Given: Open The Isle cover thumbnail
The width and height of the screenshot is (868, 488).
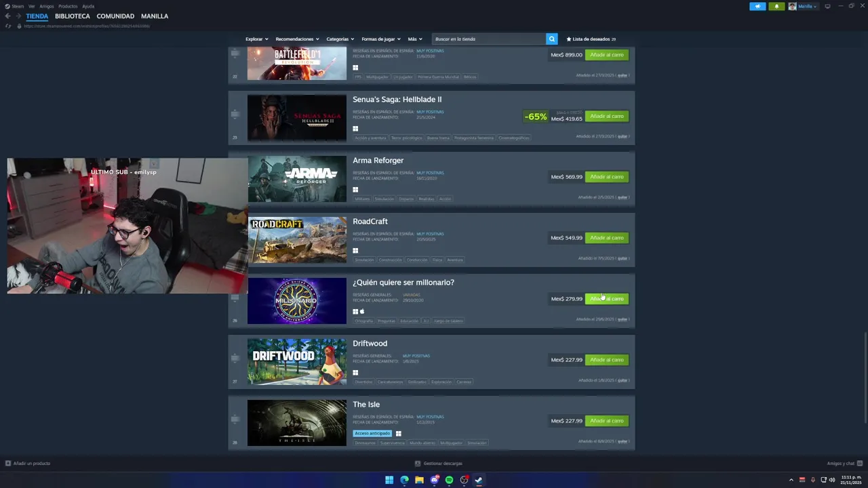Looking at the screenshot, I should pyautogui.click(x=297, y=423).
